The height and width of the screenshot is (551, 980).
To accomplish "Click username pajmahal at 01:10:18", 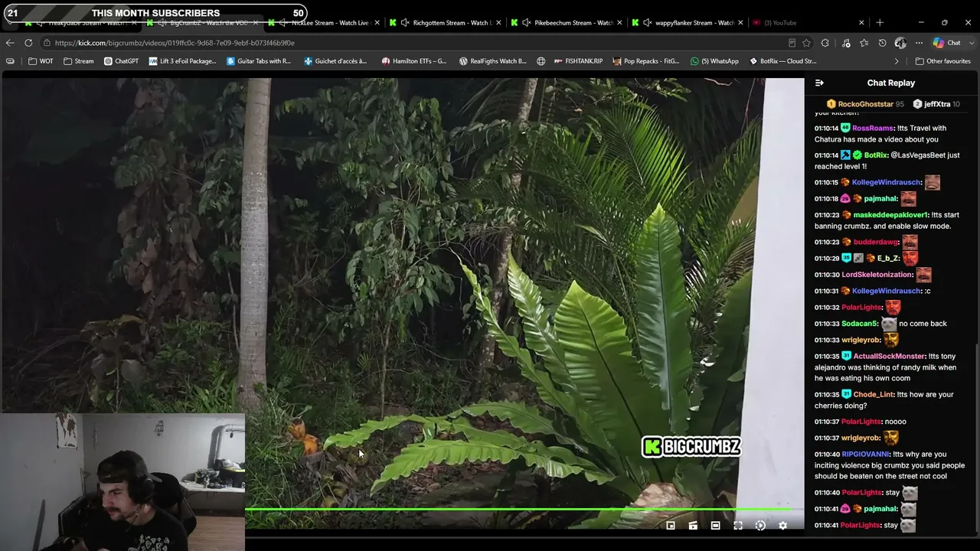I will point(880,199).
